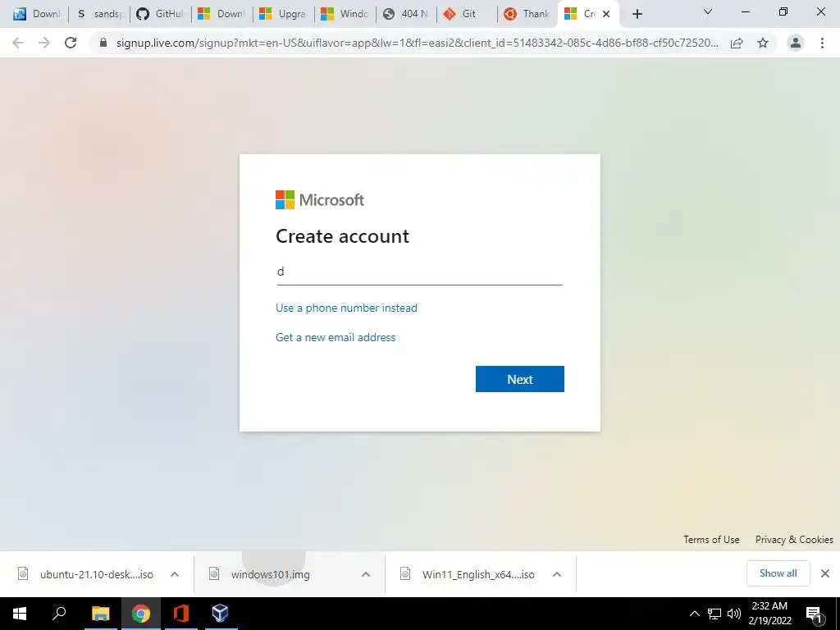Switch to the Ubuntu Thank you tab
The image size is (840, 630).
coord(527,14)
